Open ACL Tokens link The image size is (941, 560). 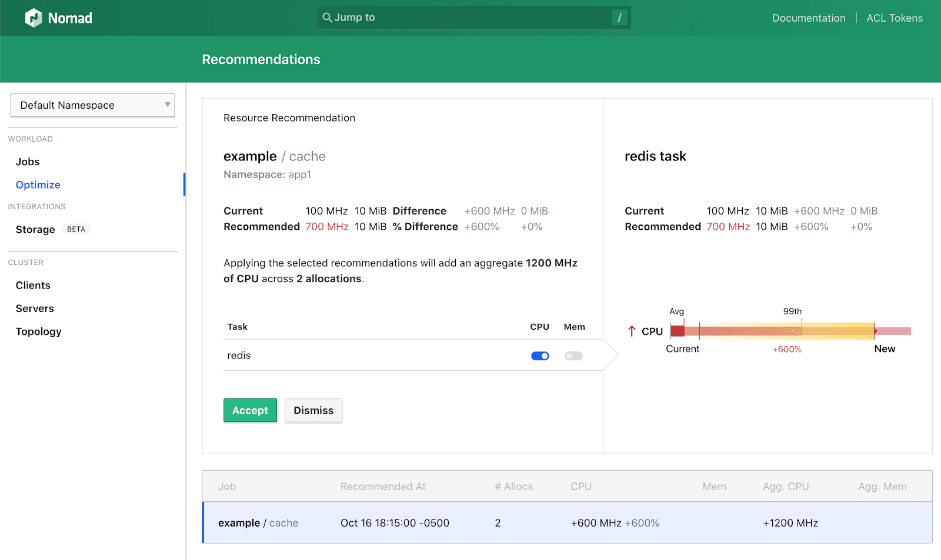pos(895,18)
